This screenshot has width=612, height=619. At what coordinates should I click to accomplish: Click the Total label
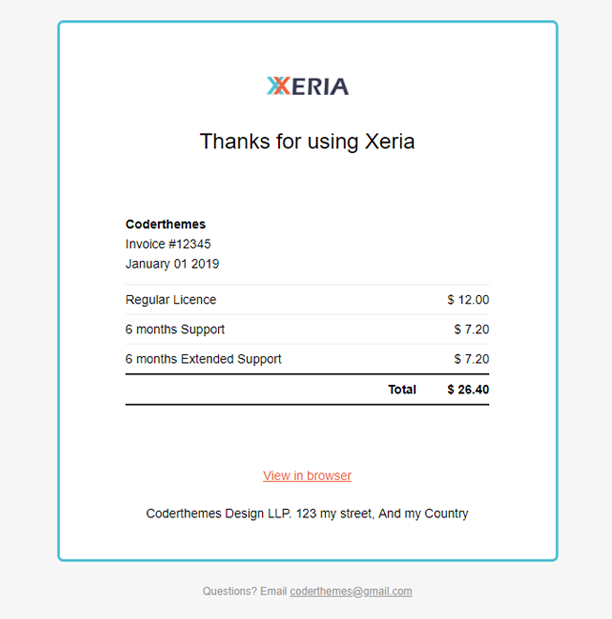point(402,390)
